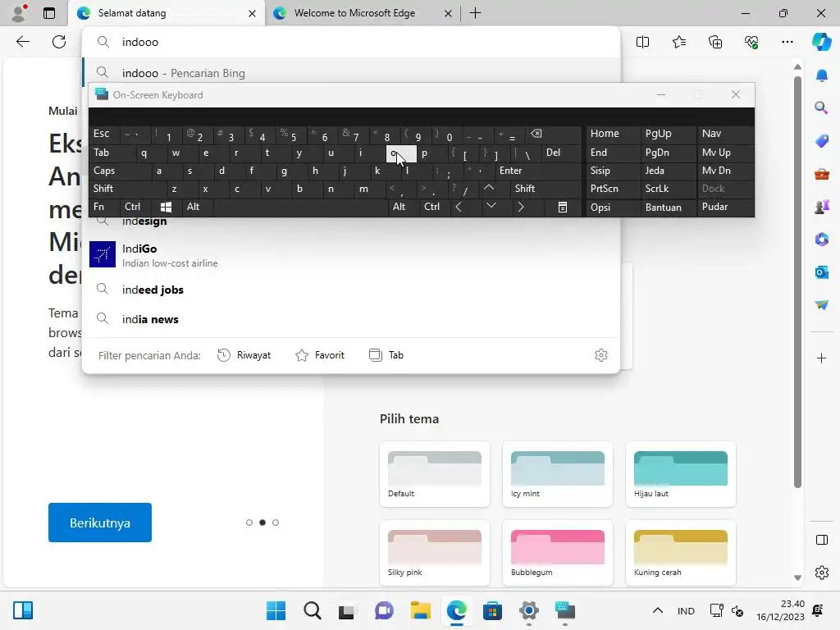Open Settings and more ellipsis menu
Viewport: 840px width, 630px height.
[787, 42]
